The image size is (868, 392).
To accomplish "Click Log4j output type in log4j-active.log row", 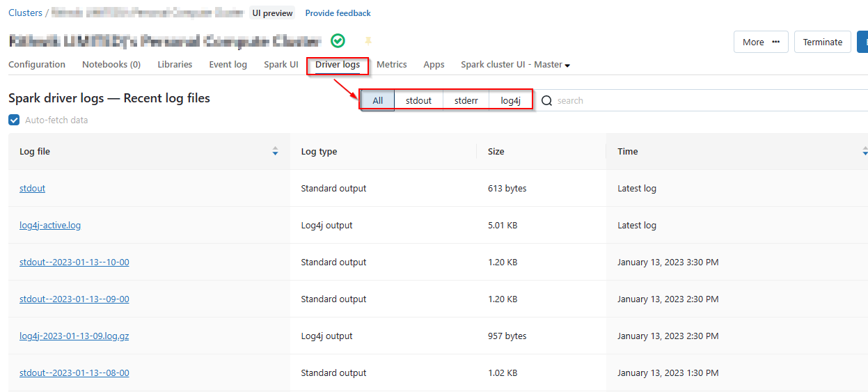I will (326, 225).
